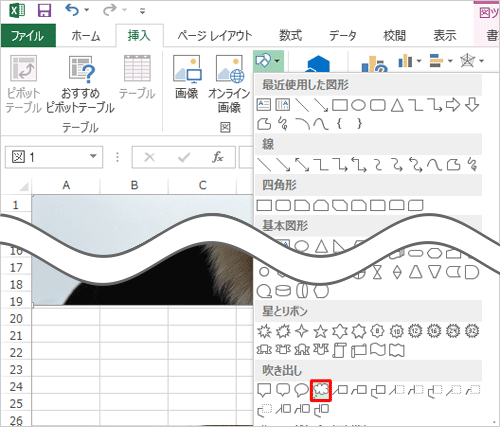
Task: Insert the left brace shape
Action: pos(340,124)
